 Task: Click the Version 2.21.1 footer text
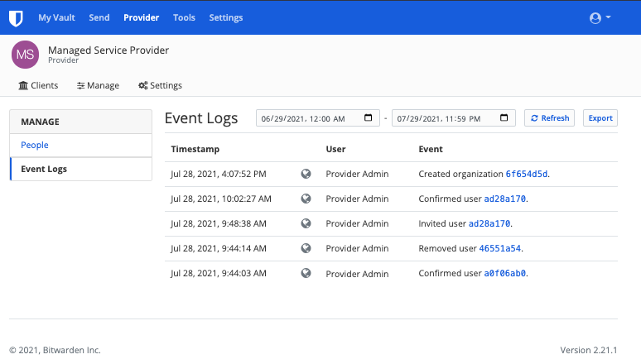(588, 350)
